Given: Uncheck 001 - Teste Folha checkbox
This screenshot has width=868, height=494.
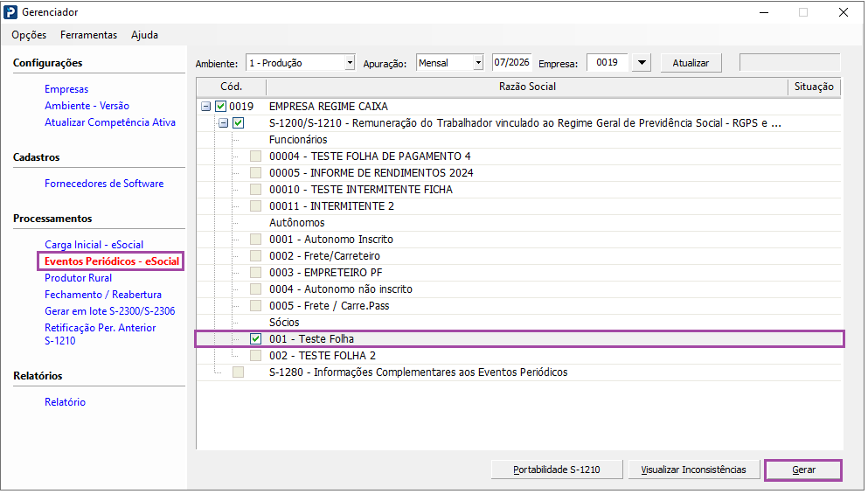Looking at the screenshot, I should [x=255, y=339].
